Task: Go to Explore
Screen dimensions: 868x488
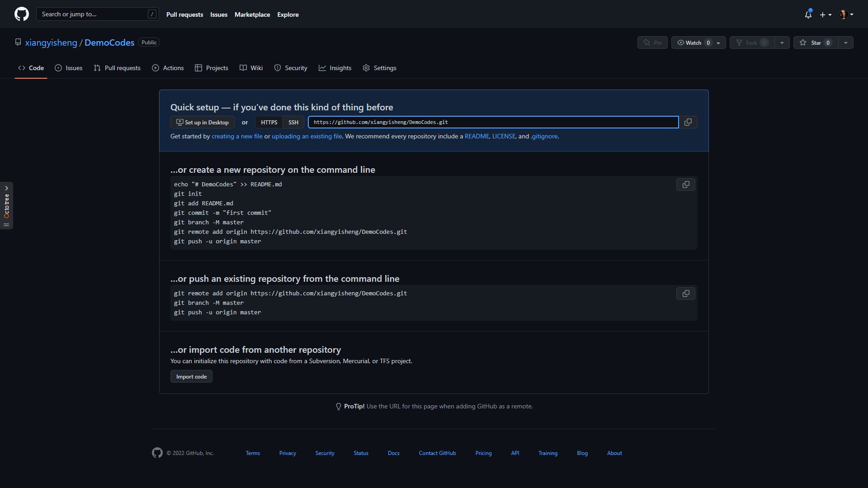Action: [x=288, y=14]
